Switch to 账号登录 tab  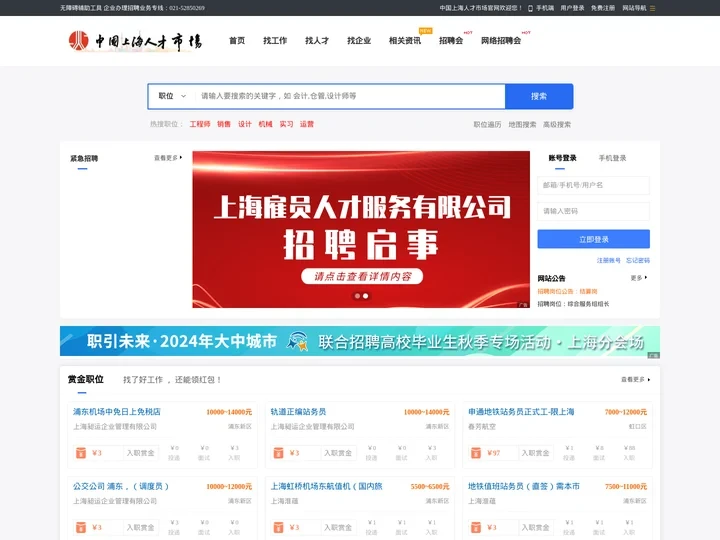562,158
